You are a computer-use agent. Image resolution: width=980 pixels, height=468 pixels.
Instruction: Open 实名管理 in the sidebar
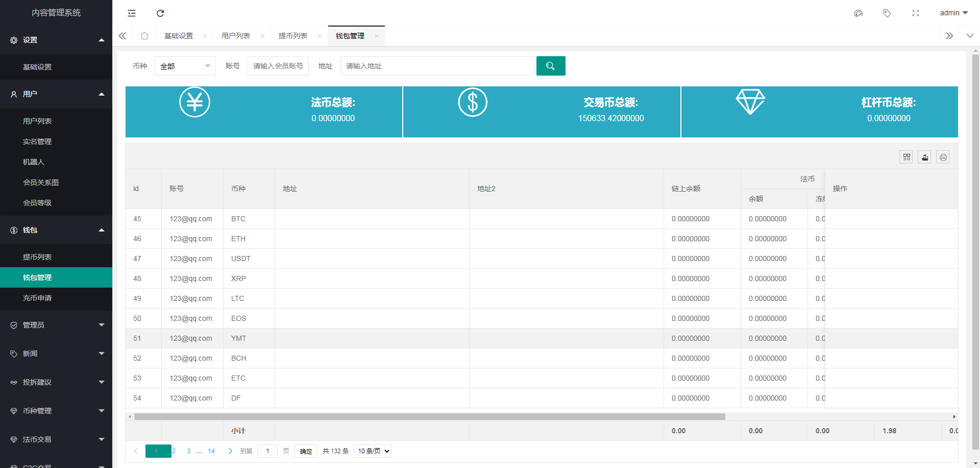point(56,142)
